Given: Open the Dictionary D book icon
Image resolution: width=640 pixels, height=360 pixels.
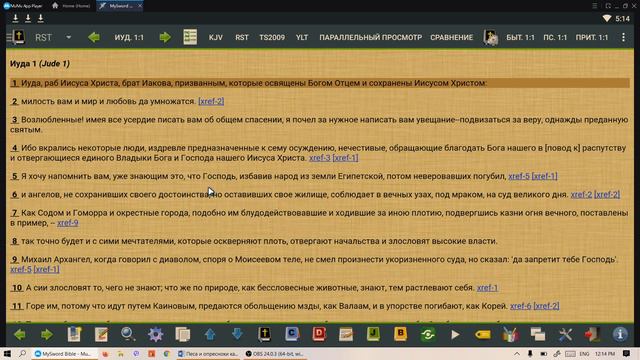Looking at the screenshot, I should coord(319,334).
